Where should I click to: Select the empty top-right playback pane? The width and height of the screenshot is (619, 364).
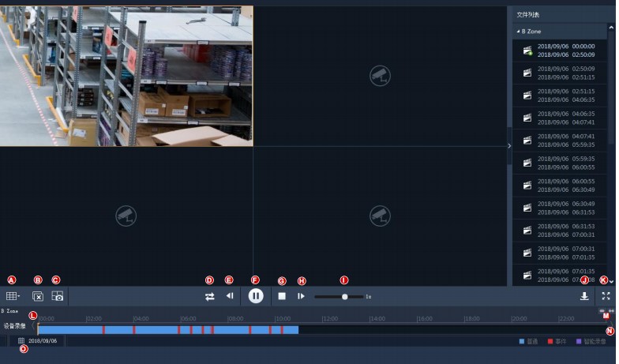point(381,76)
